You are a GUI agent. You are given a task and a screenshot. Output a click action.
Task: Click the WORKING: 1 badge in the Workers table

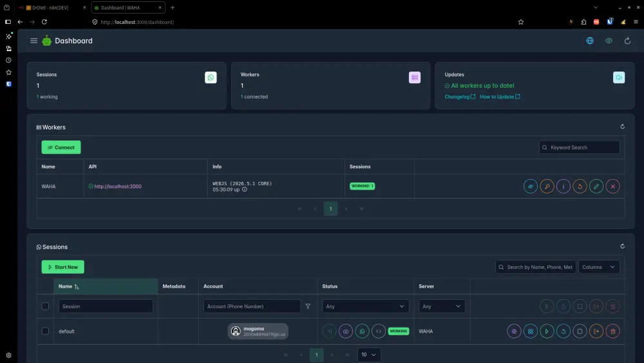tap(362, 186)
